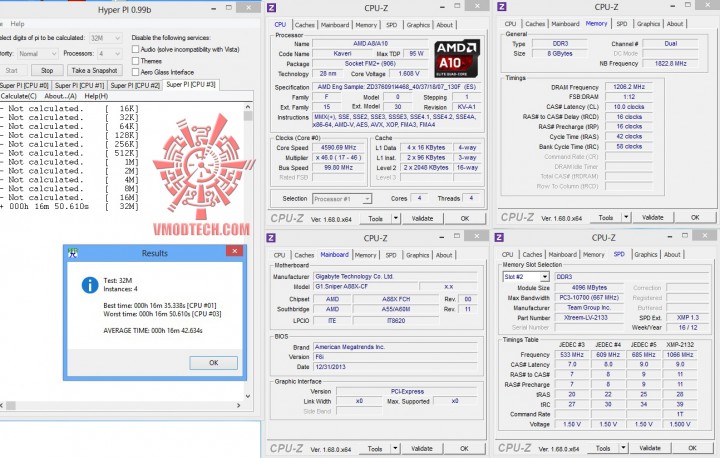Click the 000h 16m 50.610s result line
720x458 pixels.
pyautogui.click(x=70, y=207)
